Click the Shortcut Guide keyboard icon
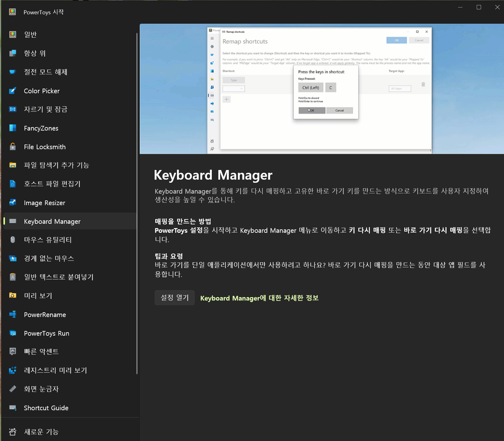 point(13,408)
